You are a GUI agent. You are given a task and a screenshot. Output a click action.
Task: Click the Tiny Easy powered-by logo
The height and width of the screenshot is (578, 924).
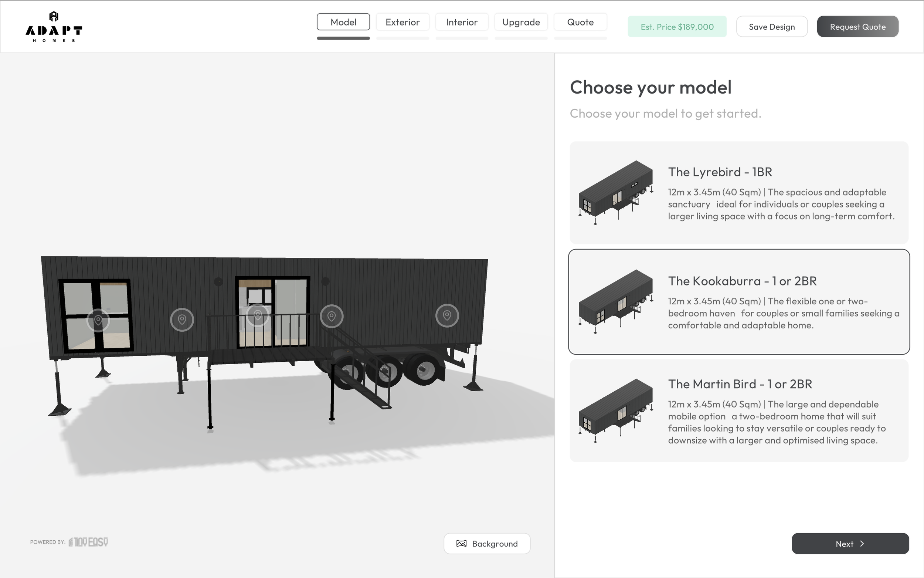coord(88,542)
